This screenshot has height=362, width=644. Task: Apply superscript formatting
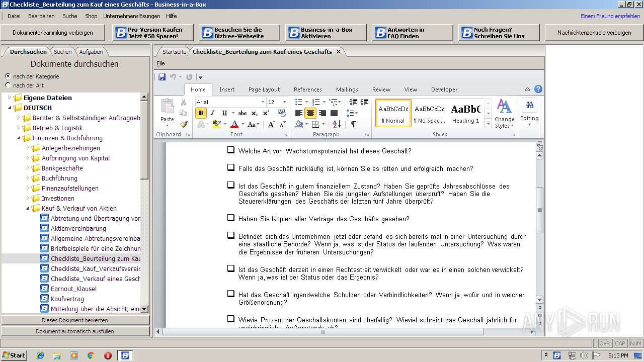coord(266,113)
